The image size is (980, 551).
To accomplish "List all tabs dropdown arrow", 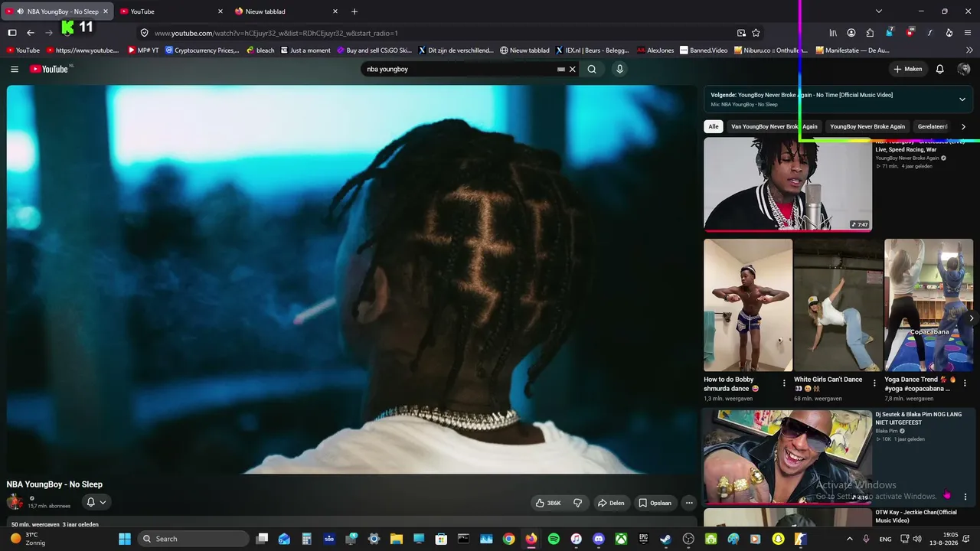I will 879,11.
